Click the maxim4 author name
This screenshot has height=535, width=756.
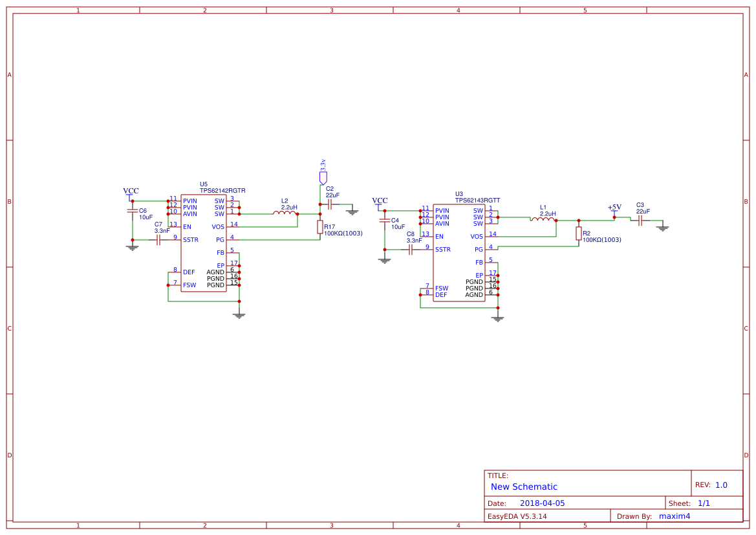[x=675, y=516]
